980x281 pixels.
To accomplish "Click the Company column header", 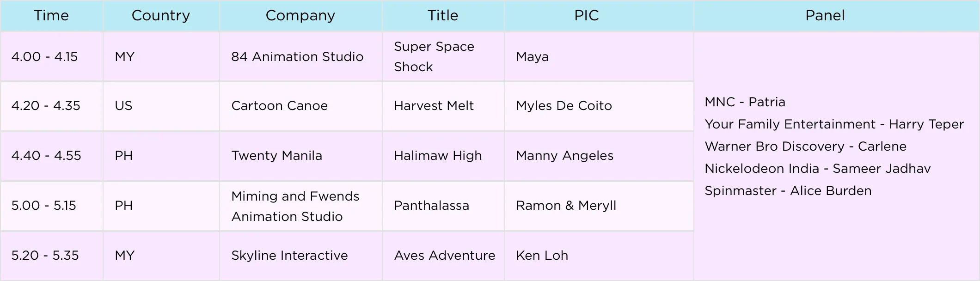I will 300,16.
